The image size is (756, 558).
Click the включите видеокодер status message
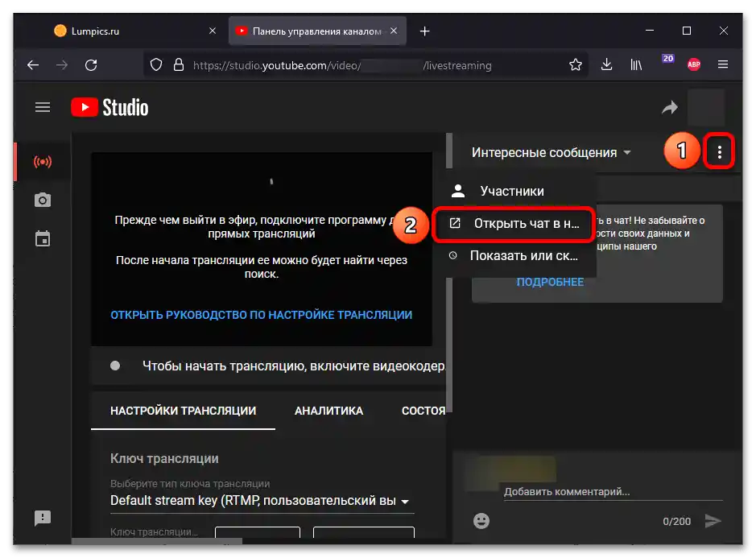(x=293, y=366)
